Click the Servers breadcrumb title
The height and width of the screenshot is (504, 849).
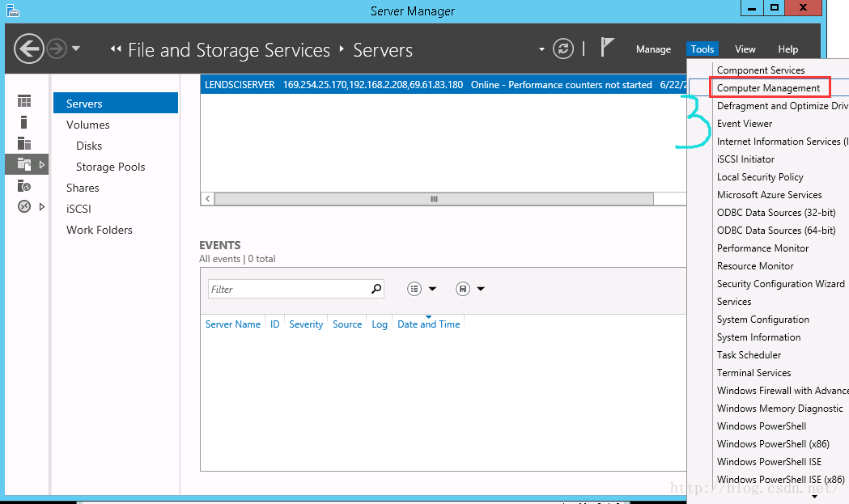383,50
